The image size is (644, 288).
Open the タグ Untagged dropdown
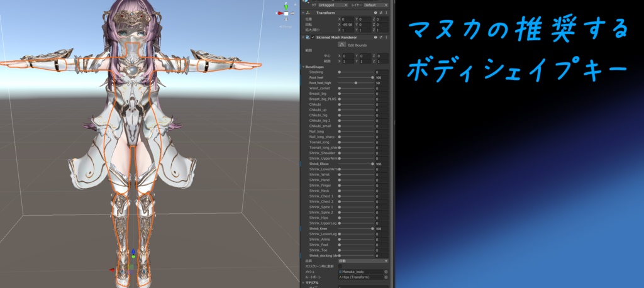(x=333, y=5)
